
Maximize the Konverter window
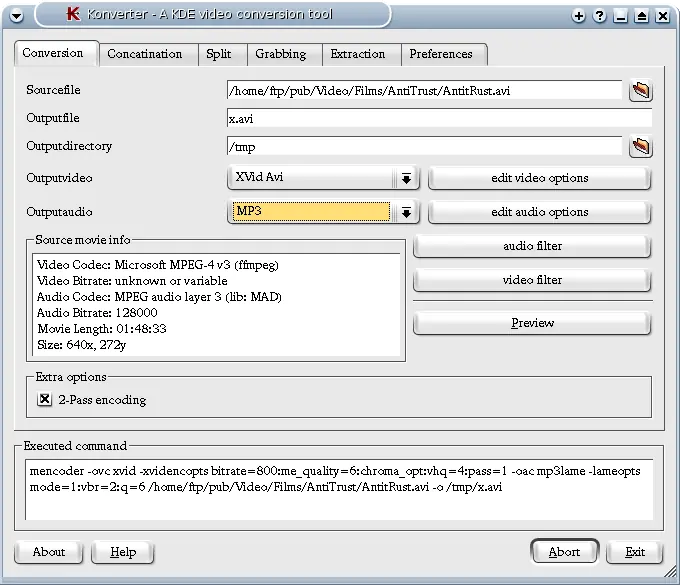pos(641,16)
